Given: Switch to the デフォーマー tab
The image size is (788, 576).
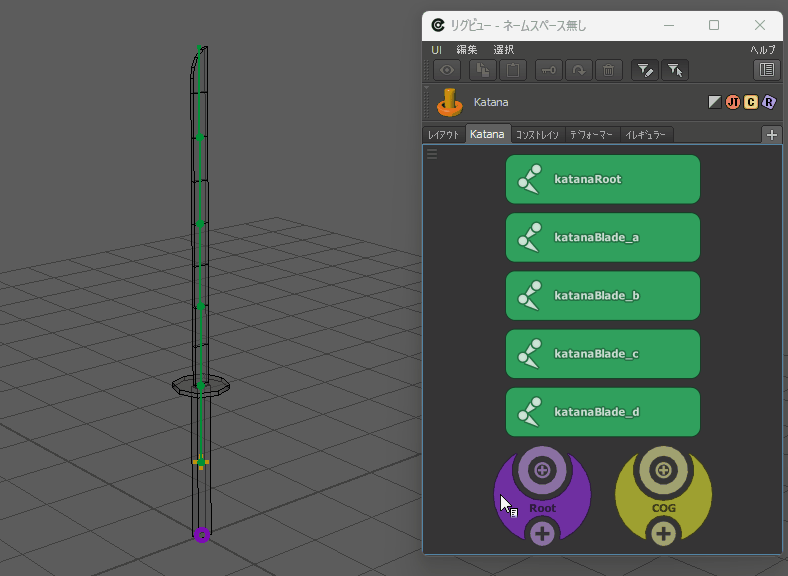Looking at the screenshot, I should [x=592, y=135].
